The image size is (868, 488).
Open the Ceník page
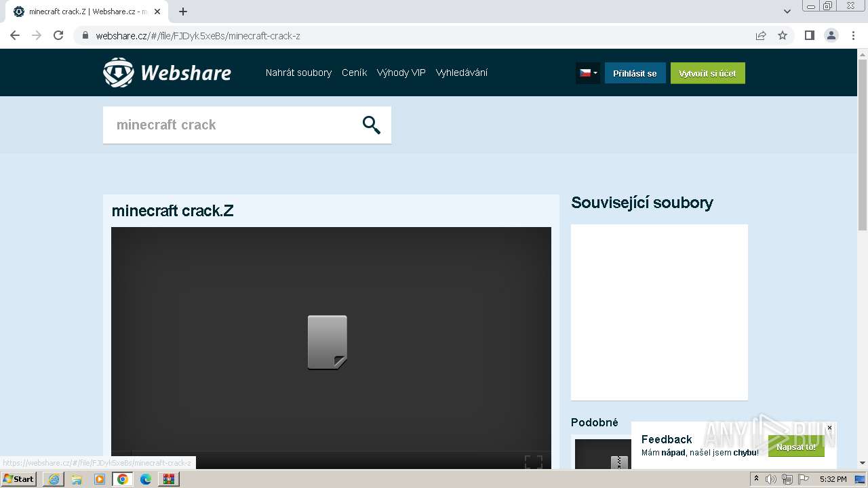[354, 73]
